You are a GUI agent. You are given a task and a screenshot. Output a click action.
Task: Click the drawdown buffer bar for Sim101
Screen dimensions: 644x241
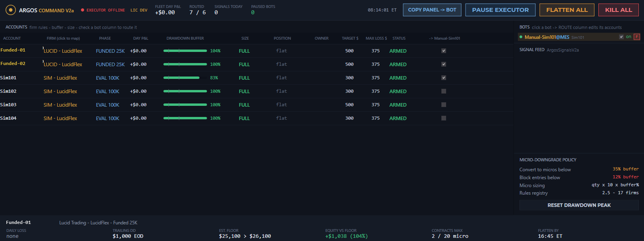tap(185, 78)
